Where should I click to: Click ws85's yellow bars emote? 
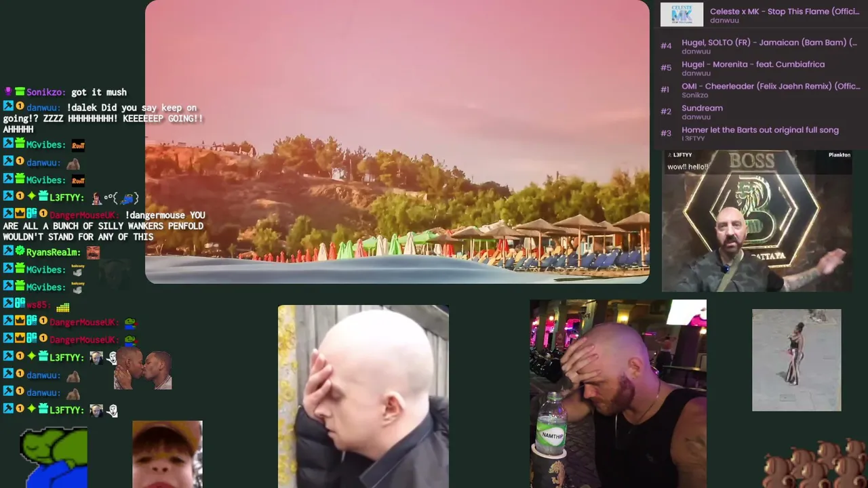pos(63,306)
